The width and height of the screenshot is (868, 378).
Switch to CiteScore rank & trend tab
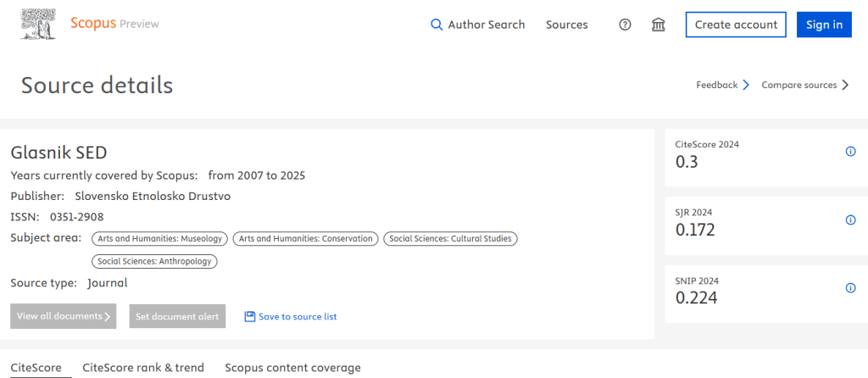click(142, 368)
